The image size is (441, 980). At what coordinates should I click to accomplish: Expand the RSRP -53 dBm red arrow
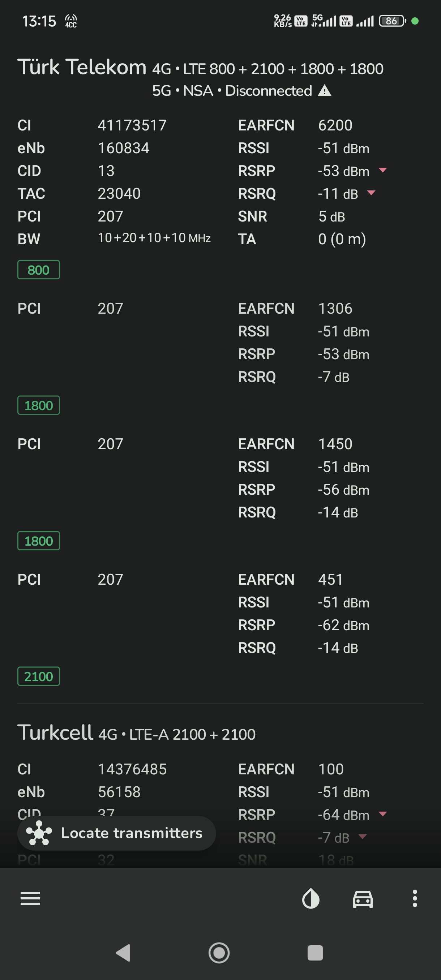click(383, 170)
